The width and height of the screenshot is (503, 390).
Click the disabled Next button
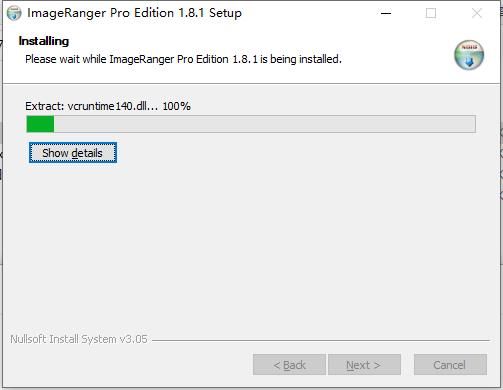click(x=364, y=365)
